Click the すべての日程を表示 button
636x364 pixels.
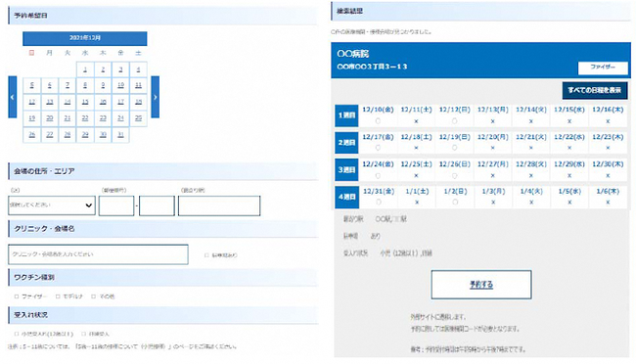[x=595, y=90]
